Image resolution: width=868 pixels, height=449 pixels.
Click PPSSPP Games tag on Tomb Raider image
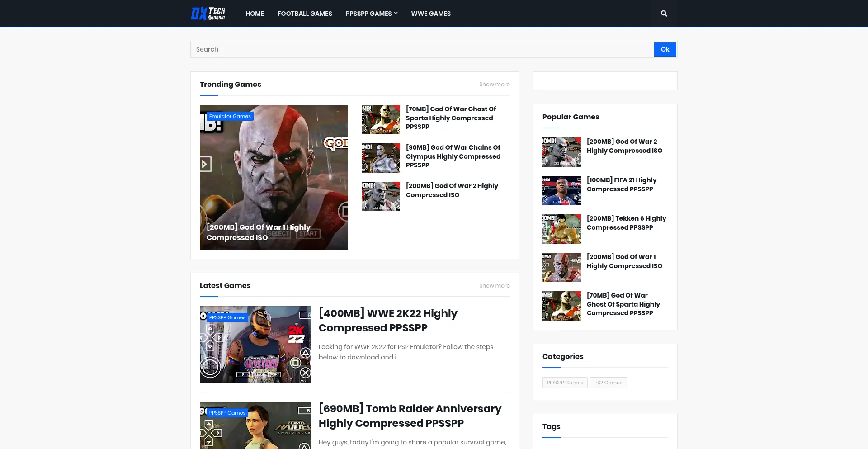(227, 413)
